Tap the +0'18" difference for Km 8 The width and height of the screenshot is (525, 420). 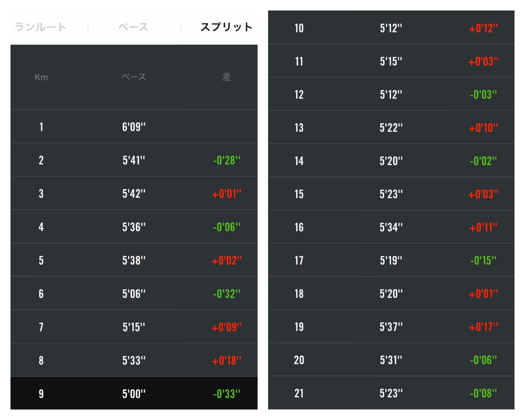(227, 360)
